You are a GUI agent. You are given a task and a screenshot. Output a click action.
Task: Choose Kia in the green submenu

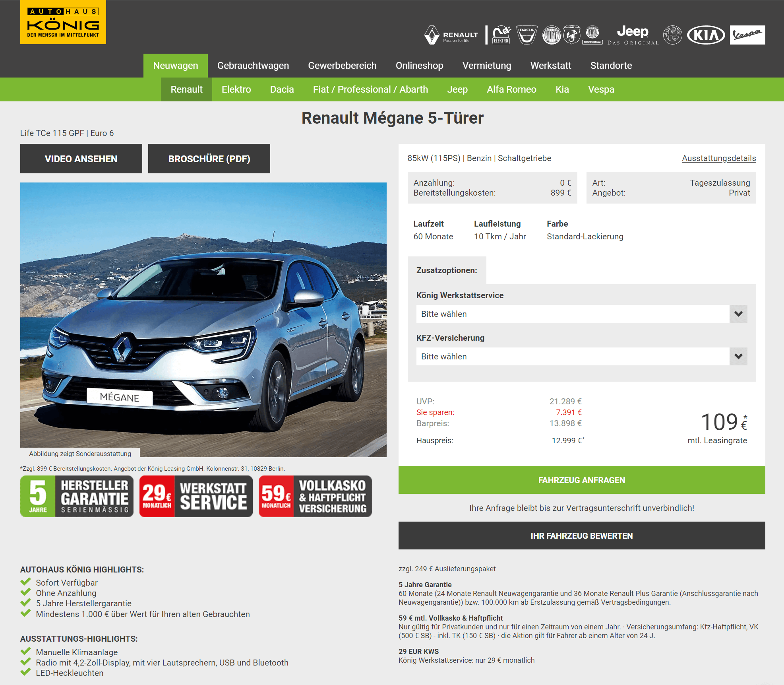[x=562, y=89]
